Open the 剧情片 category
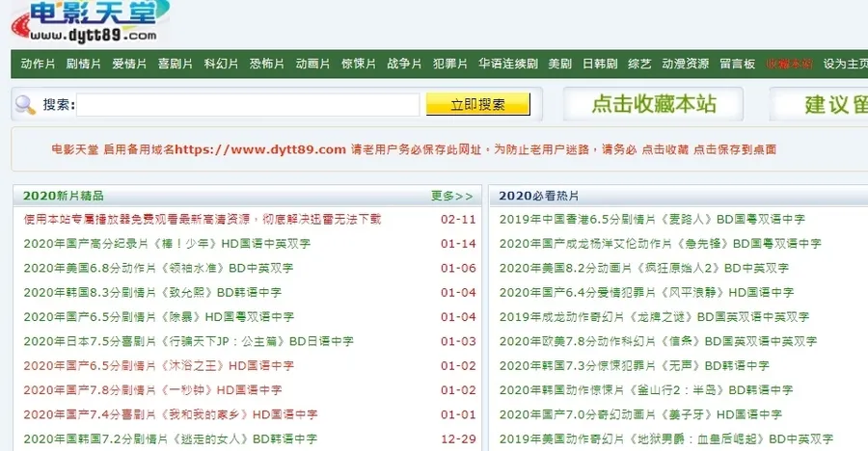This screenshot has height=451, width=868. [x=84, y=64]
